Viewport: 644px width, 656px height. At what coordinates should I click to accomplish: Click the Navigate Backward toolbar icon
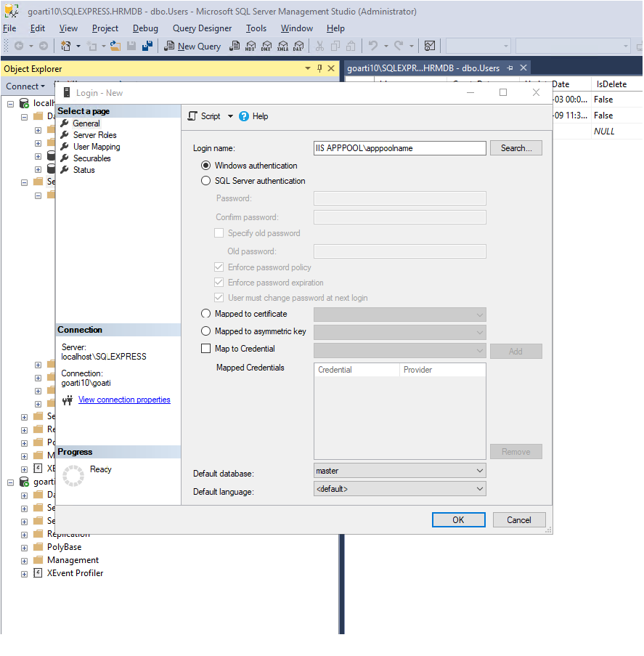[19, 46]
